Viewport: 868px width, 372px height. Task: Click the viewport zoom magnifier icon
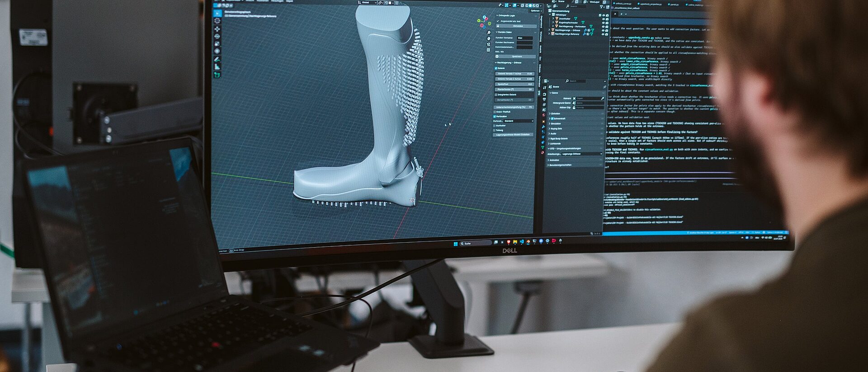coord(489,33)
